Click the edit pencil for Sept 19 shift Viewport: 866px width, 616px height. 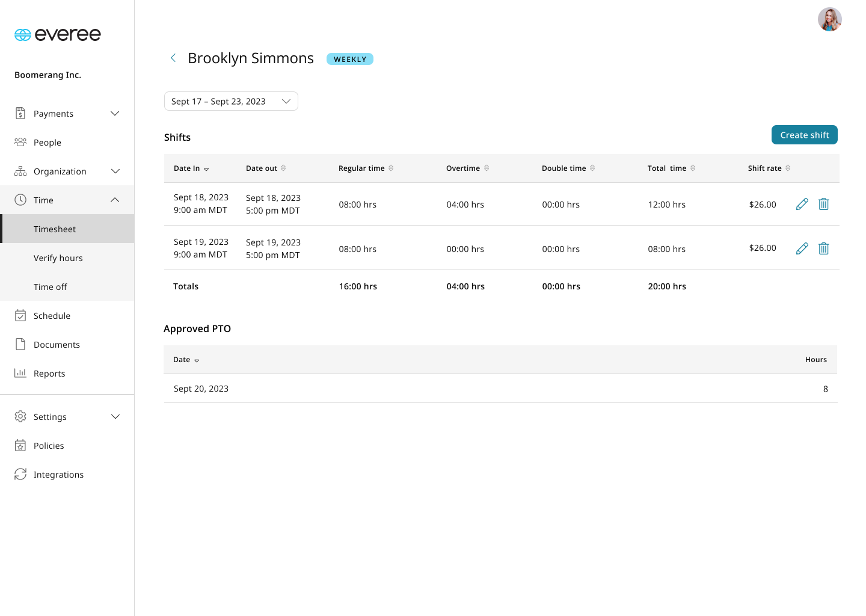802,248
